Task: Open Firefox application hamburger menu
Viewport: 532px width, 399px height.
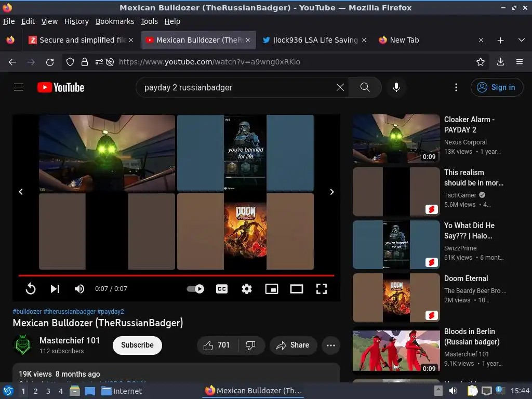Action: (520, 62)
